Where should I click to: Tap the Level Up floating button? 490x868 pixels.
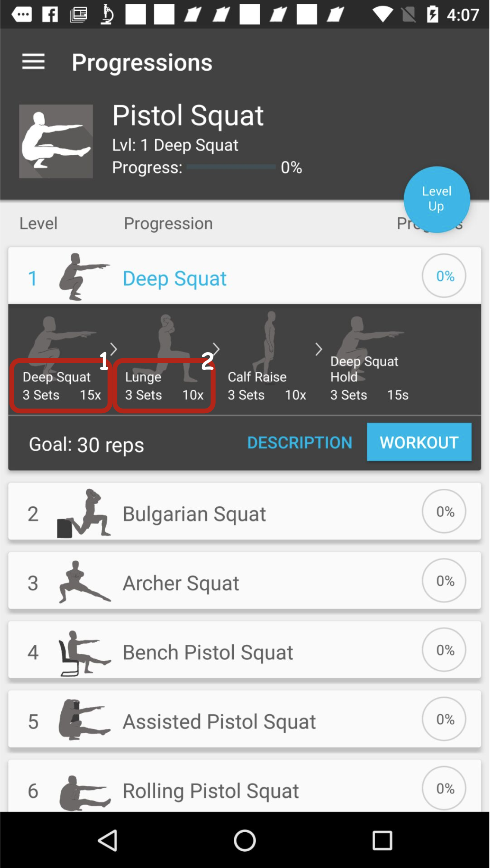tap(437, 199)
